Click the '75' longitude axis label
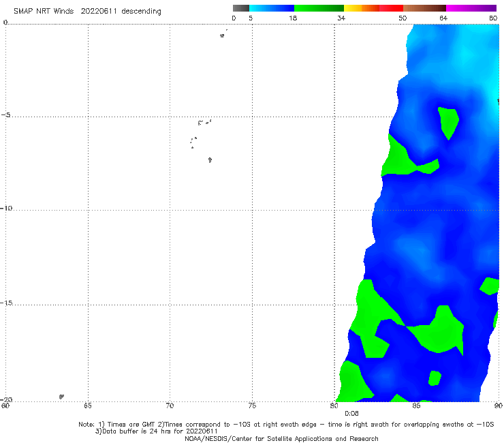This screenshot has height=443, width=504. tap(252, 406)
